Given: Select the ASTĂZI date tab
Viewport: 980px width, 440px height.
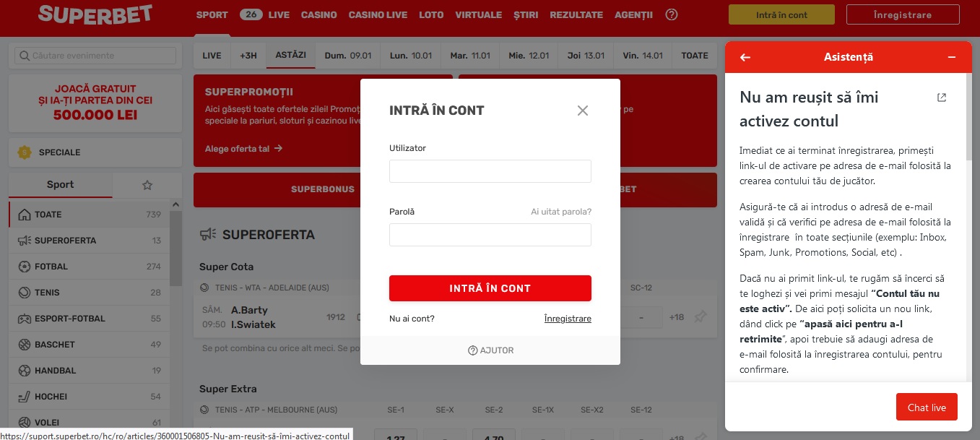Looking at the screenshot, I should (291, 56).
